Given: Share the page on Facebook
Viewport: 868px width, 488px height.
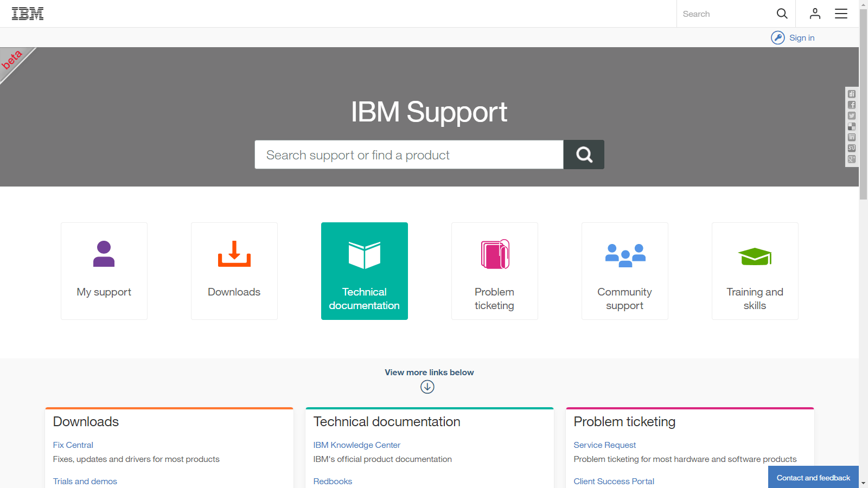Looking at the screenshot, I should coord(852,105).
